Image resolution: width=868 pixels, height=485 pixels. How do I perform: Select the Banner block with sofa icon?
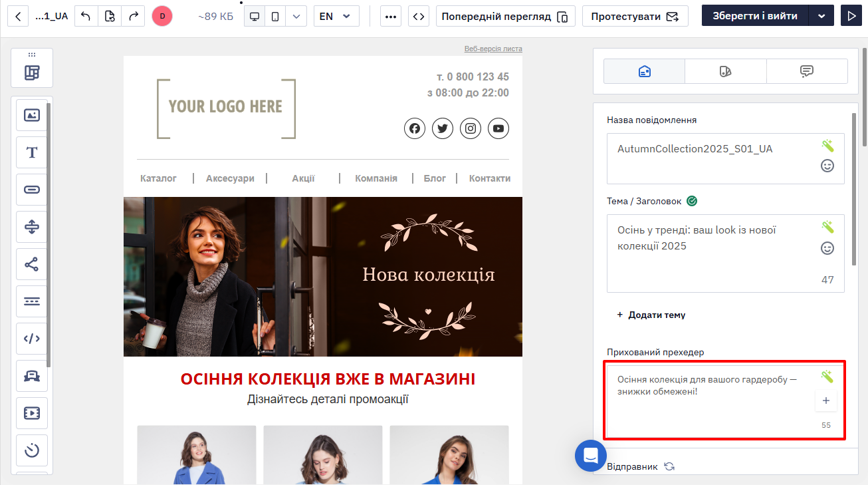pyautogui.click(x=32, y=376)
